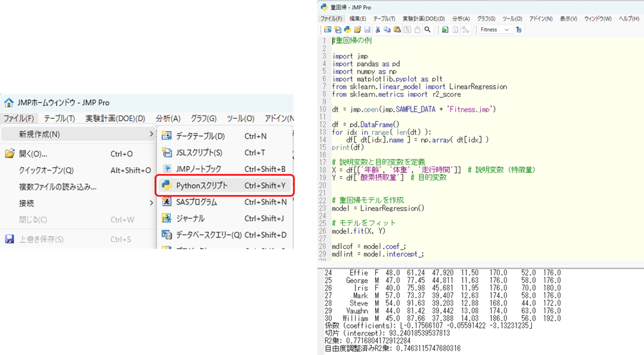Open ツール(O) menu in script window

click(512, 19)
